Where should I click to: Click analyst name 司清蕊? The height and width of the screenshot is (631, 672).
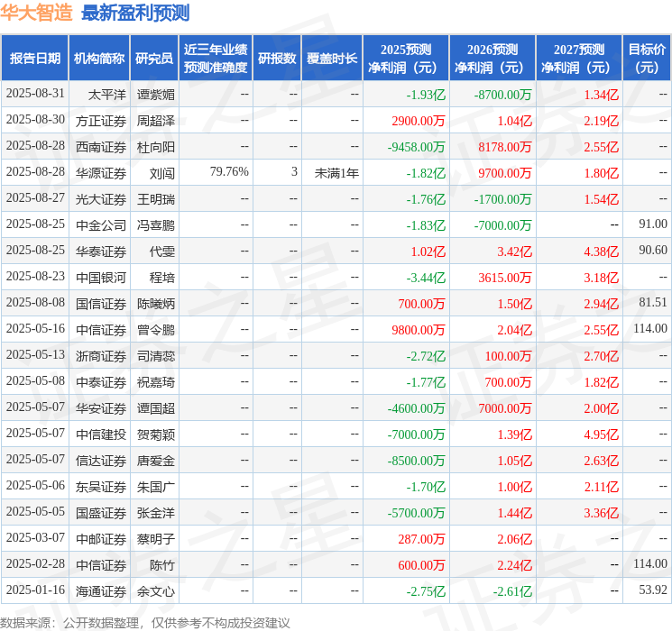[155, 356]
